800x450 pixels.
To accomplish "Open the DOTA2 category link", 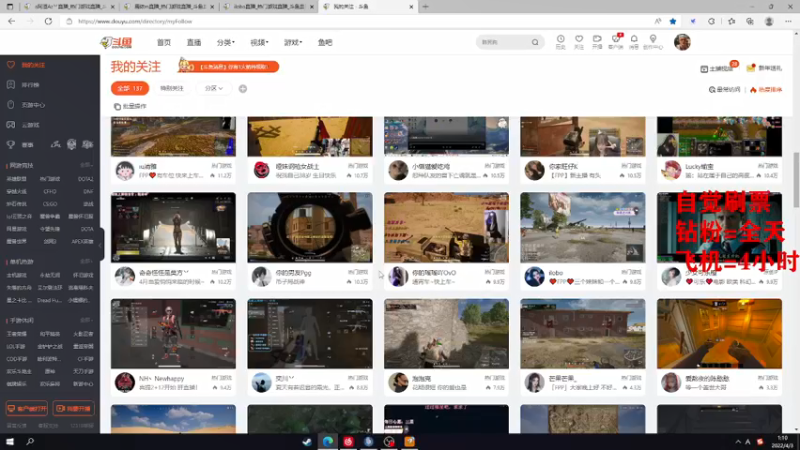I will pyautogui.click(x=85, y=179).
